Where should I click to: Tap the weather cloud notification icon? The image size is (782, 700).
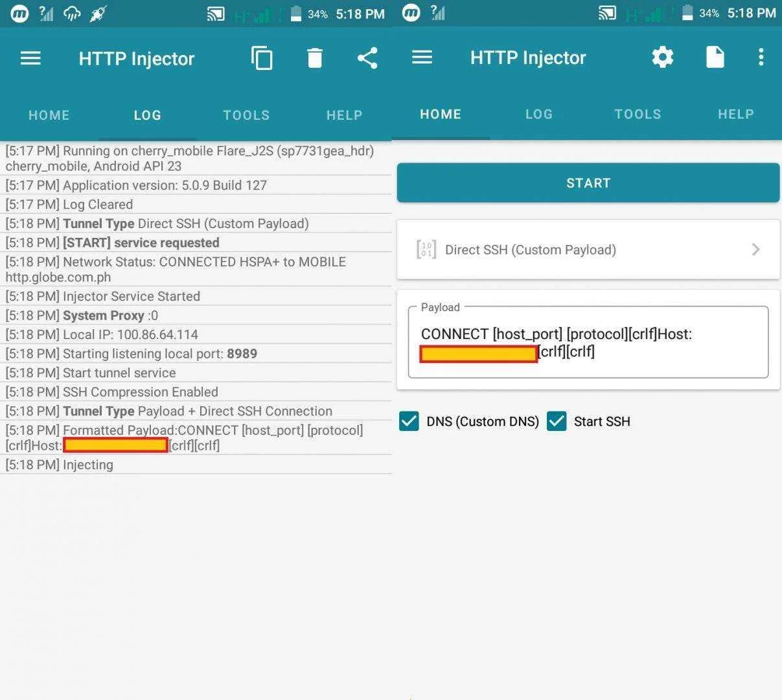tap(72, 14)
